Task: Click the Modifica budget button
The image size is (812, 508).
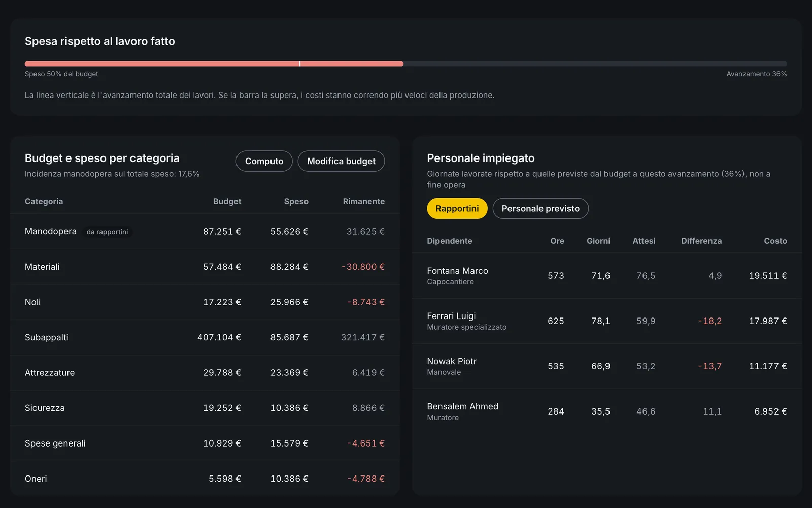Action: click(341, 161)
